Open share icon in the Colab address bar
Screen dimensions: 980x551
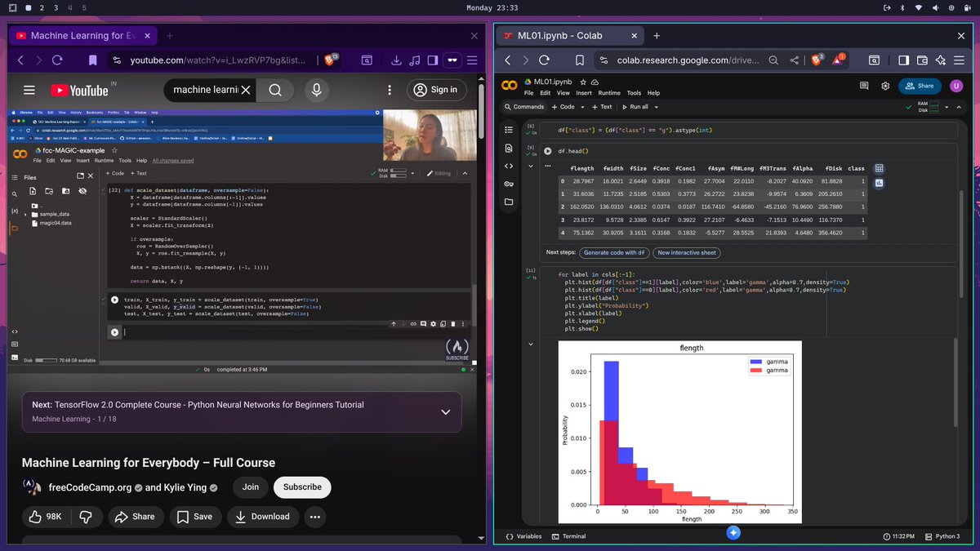[794, 60]
